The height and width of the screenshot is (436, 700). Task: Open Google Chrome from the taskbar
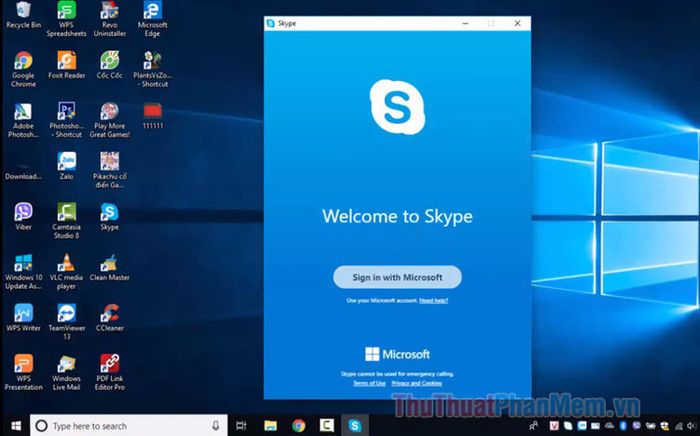coord(299,426)
